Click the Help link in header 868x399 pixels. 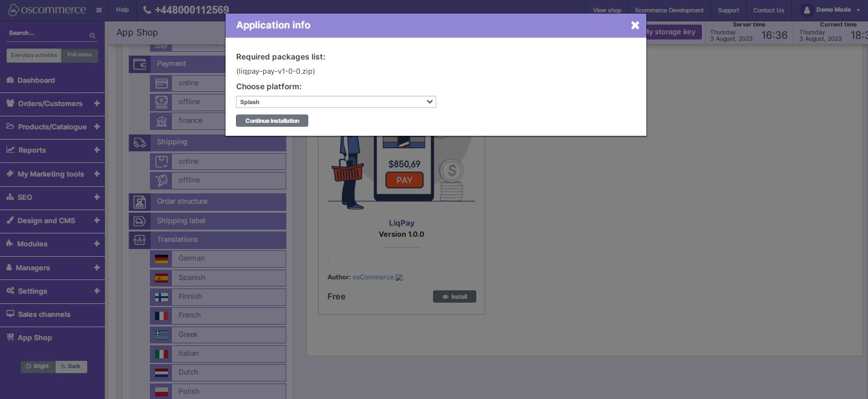click(x=122, y=10)
